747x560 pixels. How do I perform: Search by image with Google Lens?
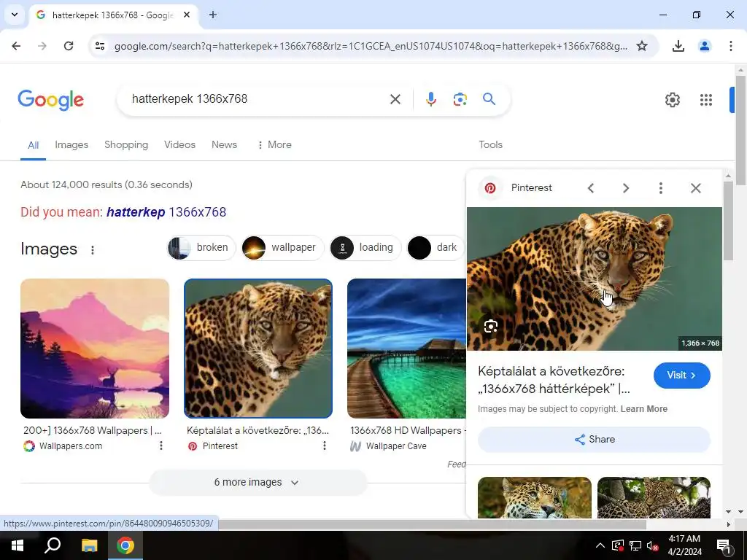pos(460,99)
